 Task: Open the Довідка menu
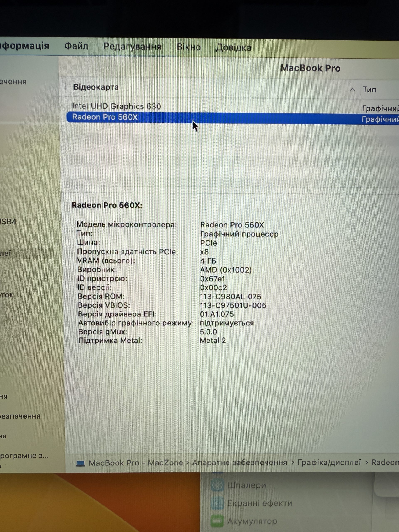[234, 48]
